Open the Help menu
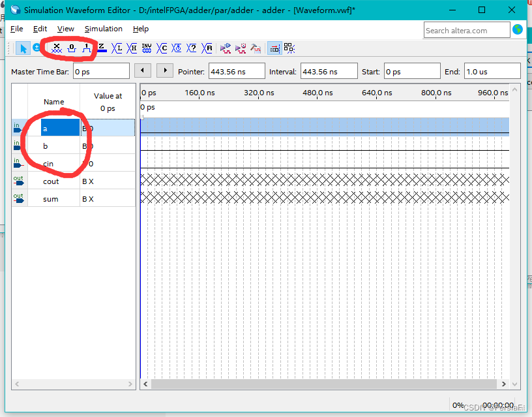 (141, 29)
